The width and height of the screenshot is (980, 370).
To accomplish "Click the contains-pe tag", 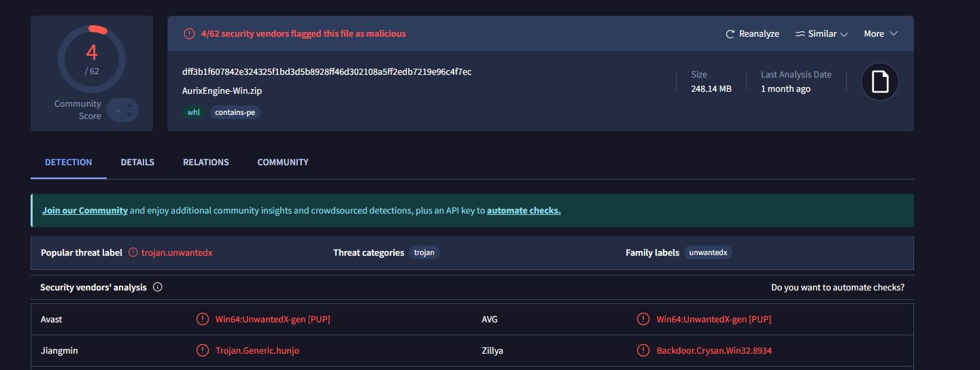I will 235,112.
